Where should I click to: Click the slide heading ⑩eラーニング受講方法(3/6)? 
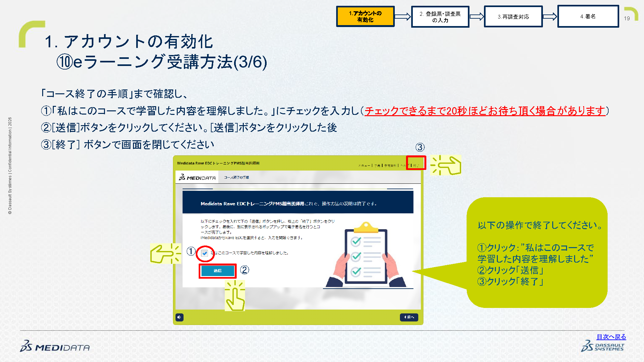click(162, 62)
